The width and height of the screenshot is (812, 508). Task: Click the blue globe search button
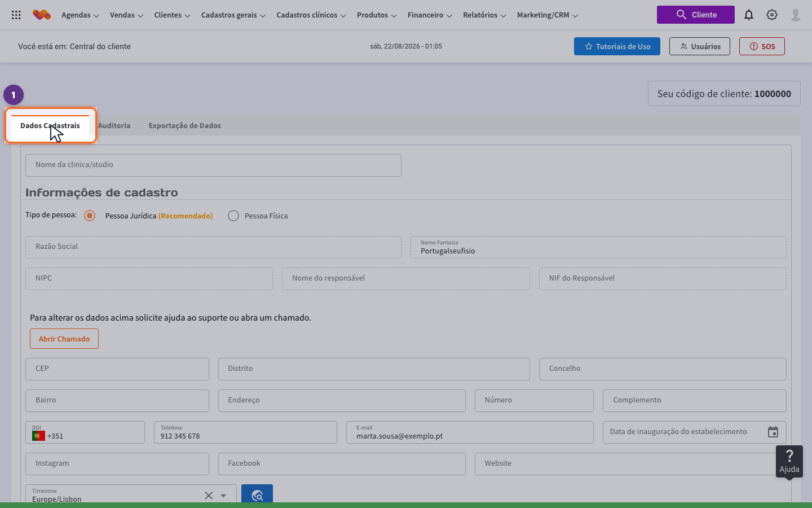pos(257,495)
